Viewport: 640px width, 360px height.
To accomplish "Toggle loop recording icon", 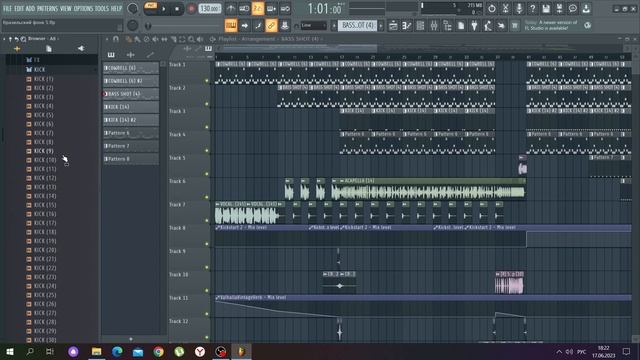I will pyautogui.click(x=285, y=9).
